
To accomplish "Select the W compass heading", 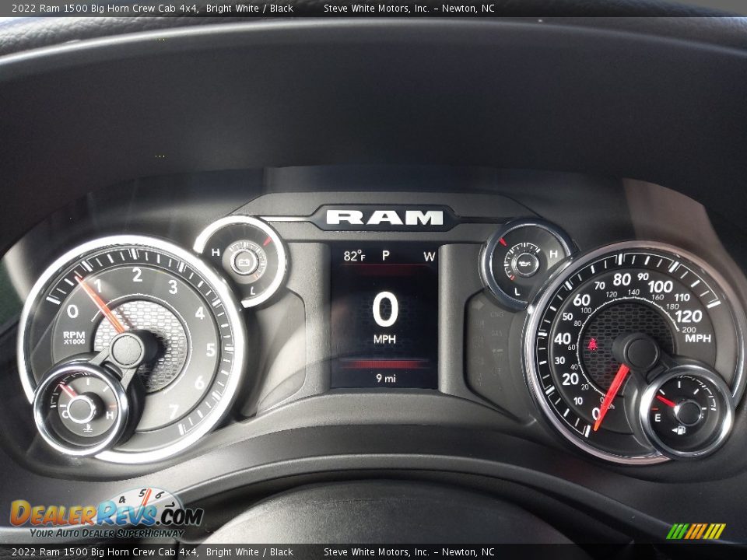I will (430, 257).
